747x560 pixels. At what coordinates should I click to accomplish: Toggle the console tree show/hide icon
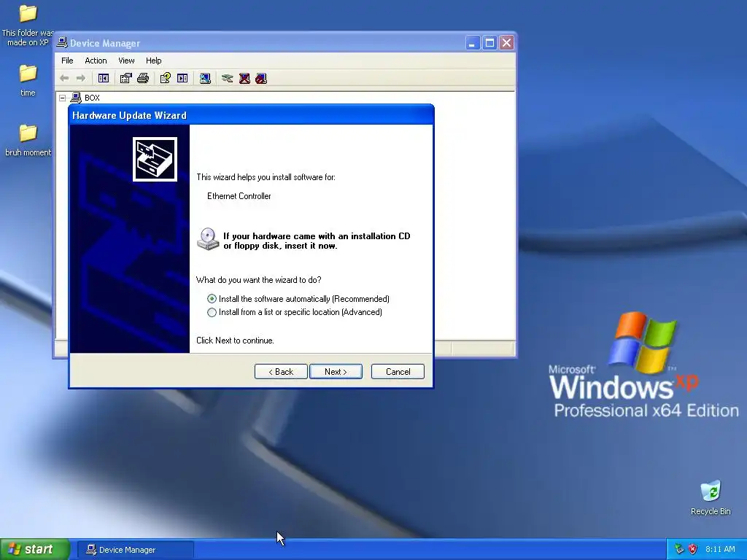click(x=104, y=78)
